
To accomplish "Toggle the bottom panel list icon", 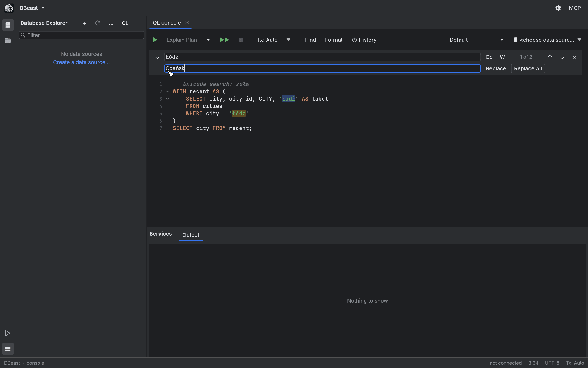I will pos(8,349).
